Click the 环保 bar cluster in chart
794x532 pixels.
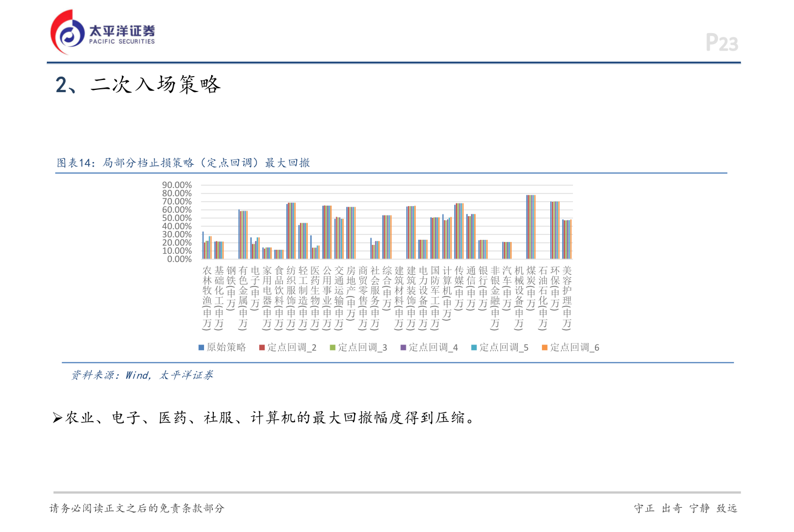[555, 230]
